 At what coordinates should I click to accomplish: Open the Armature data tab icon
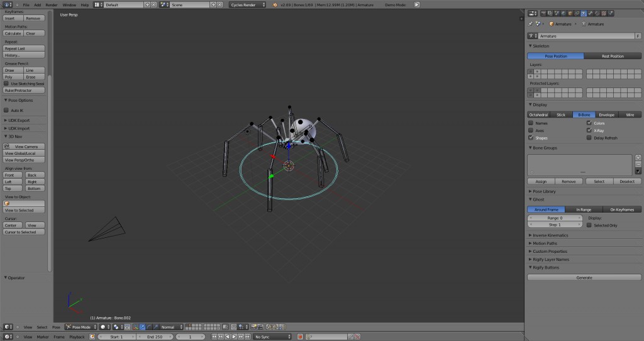584,13
